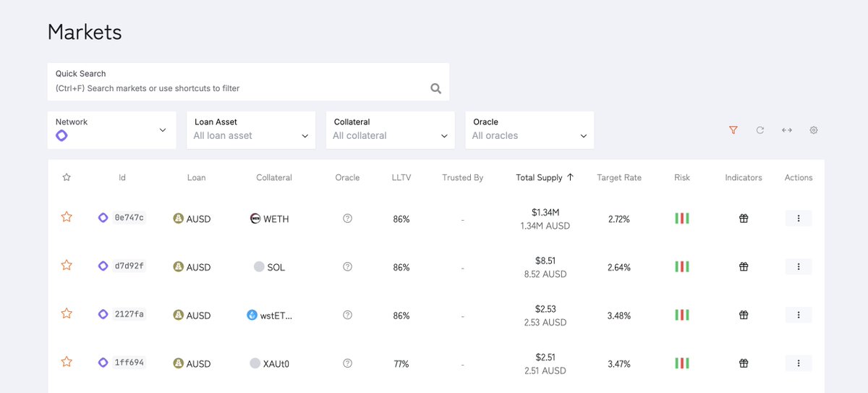Open actions menu for 0e747c row

click(x=799, y=219)
